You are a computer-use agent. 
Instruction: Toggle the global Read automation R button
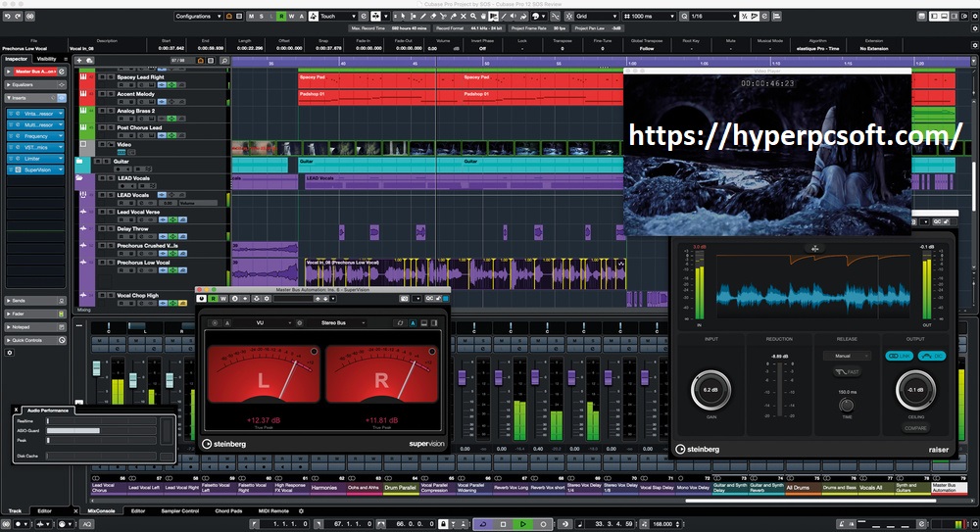pos(281,17)
